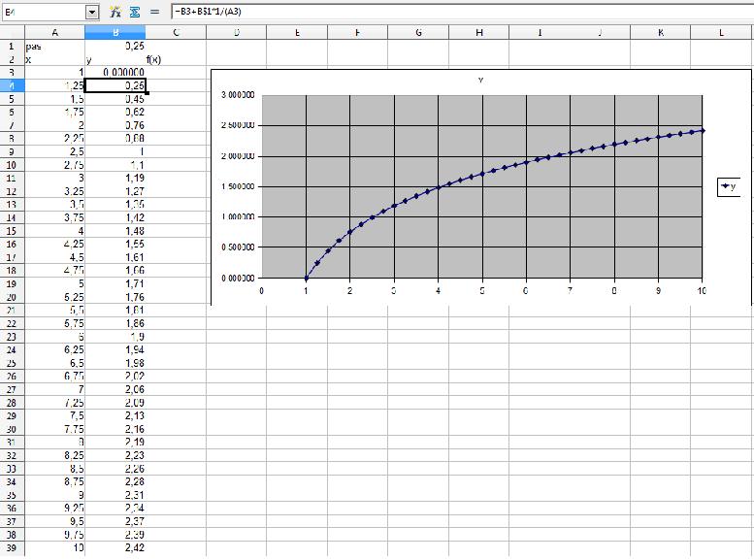
Task: Open the Name Box dropdown arrow
Action: (92, 13)
